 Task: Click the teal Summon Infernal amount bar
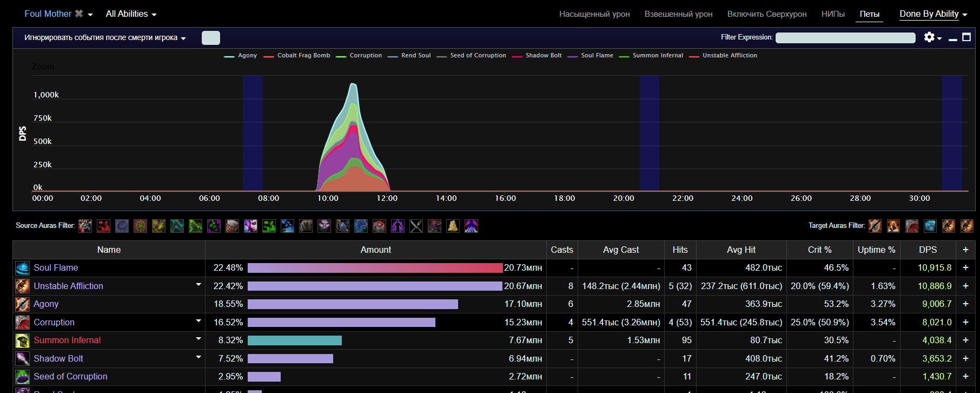coord(294,340)
